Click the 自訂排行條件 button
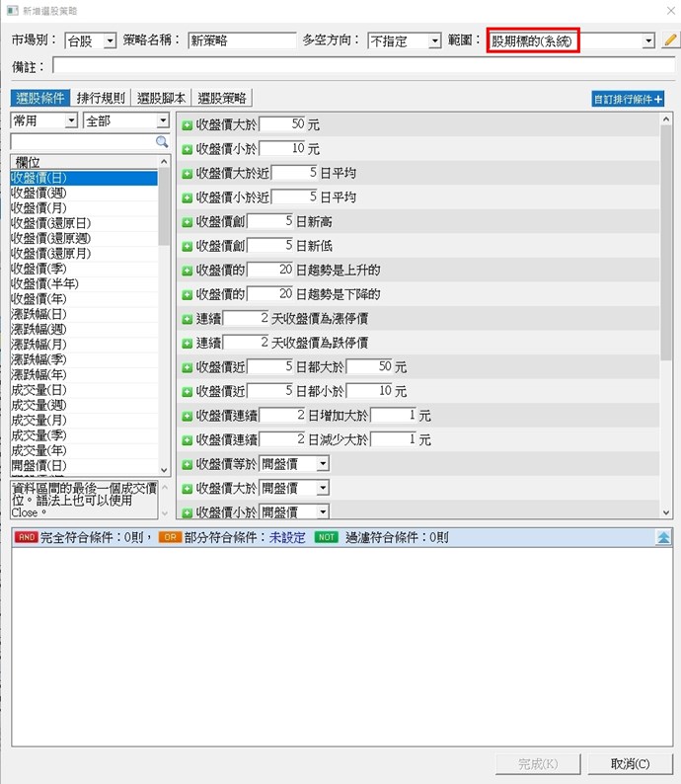 [628, 99]
